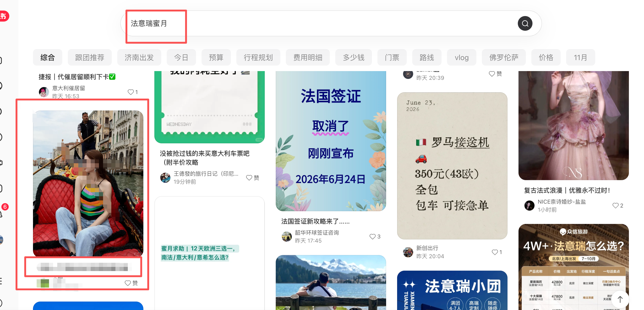The height and width of the screenshot is (310, 644).
Task: Like the post dated 昨天 20:39
Action: coord(492,74)
